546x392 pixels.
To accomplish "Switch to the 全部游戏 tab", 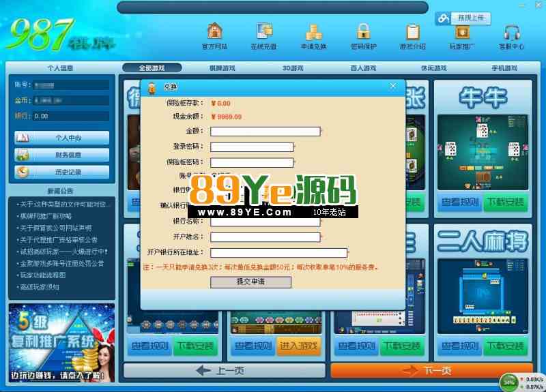I will [152, 67].
